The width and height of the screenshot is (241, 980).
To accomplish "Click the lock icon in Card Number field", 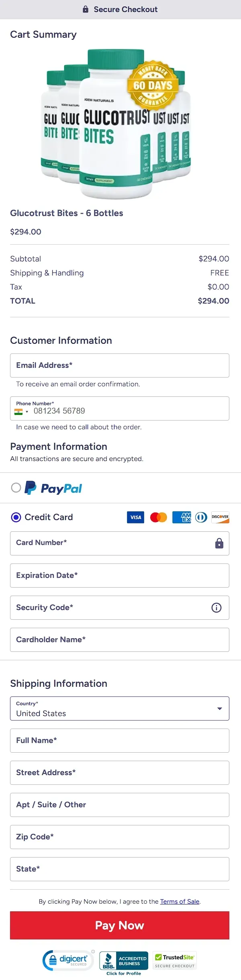I will click(x=219, y=543).
